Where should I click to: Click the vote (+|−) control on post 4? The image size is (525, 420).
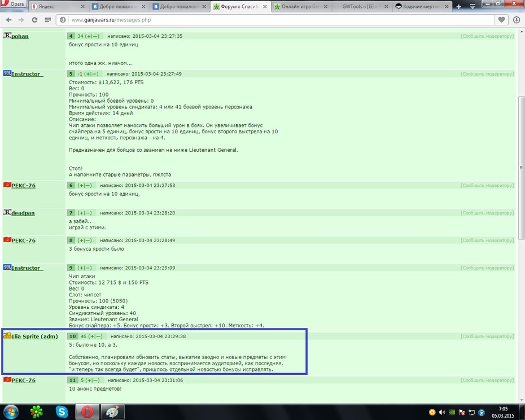click(92, 36)
